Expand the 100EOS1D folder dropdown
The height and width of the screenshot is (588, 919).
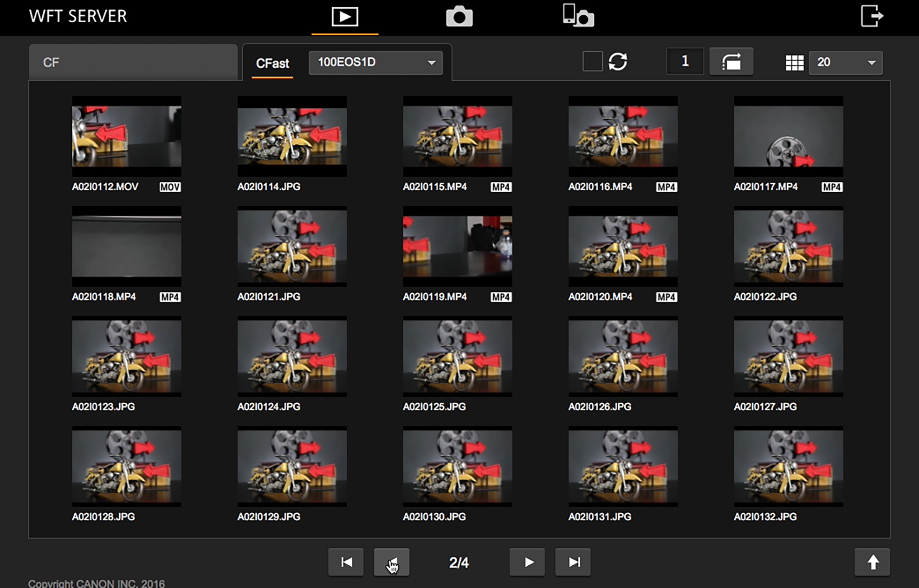coord(375,62)
